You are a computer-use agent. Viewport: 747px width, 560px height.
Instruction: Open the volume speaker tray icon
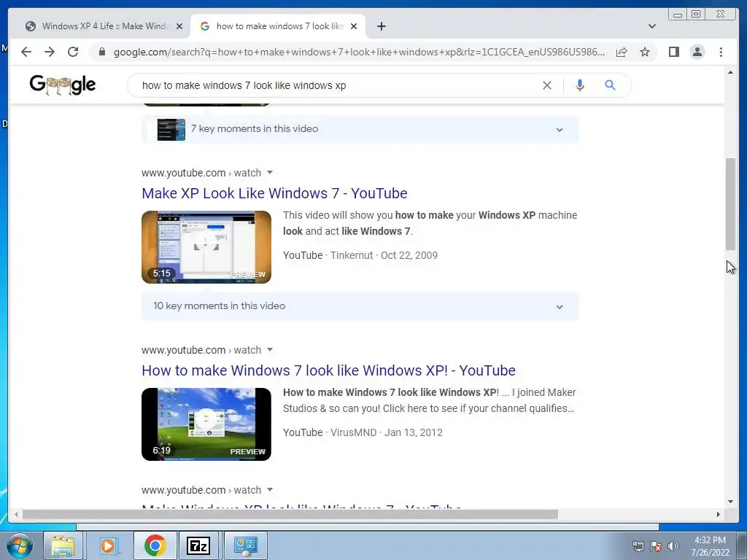(x=673, y=546)
